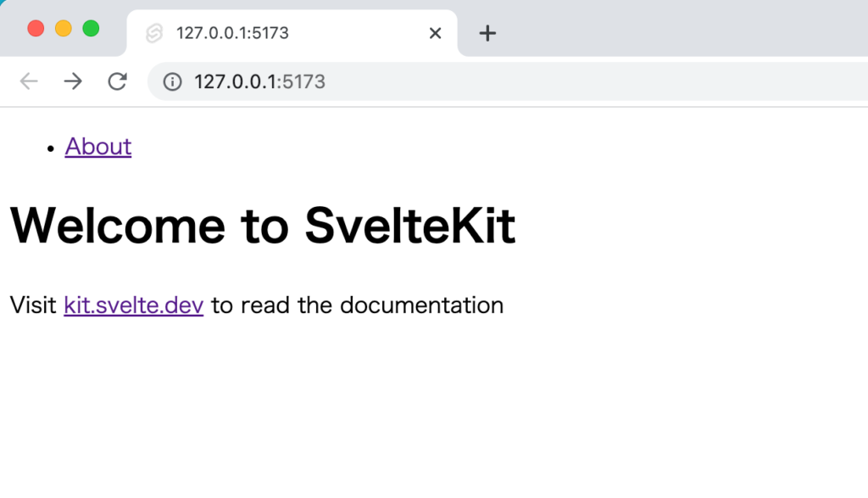The width and height of the screenshot is (868, 498).
Task: Click the forward navigation arrow
Action: (x=73, y=81)
